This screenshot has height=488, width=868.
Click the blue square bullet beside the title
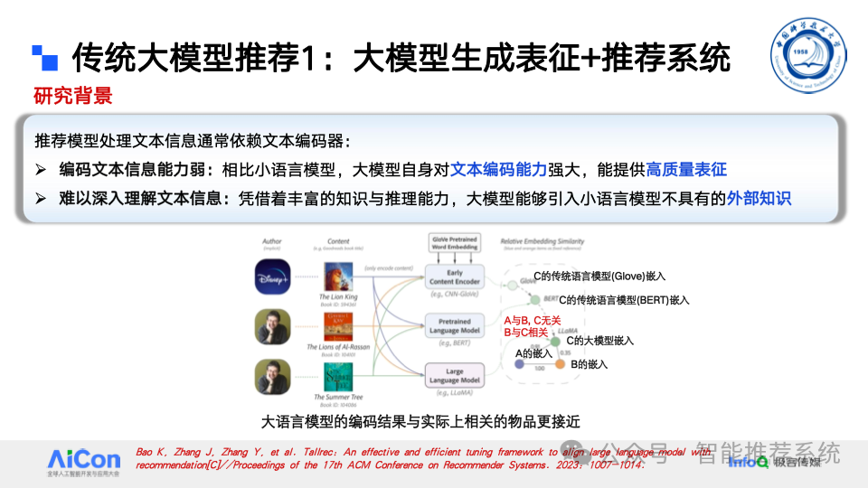pyautogui.click(x=45, y=58)
